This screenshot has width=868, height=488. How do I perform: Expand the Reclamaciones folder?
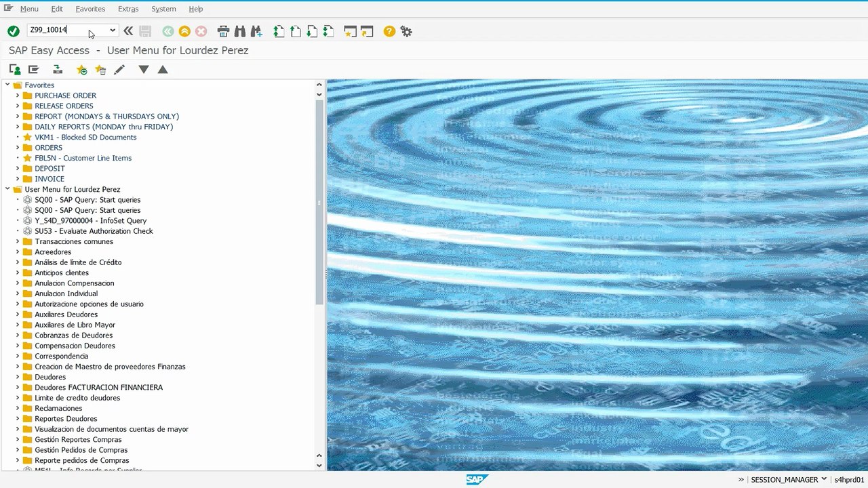(x=18, y=408)
